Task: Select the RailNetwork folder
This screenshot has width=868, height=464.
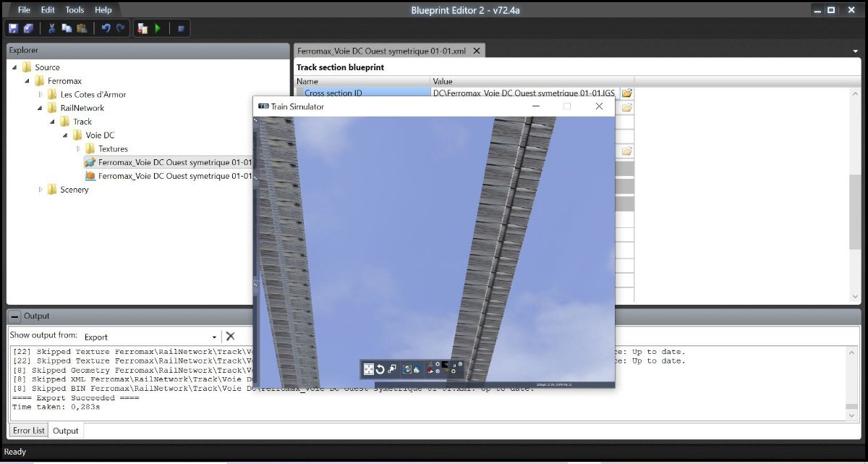Action: (82, 108)
